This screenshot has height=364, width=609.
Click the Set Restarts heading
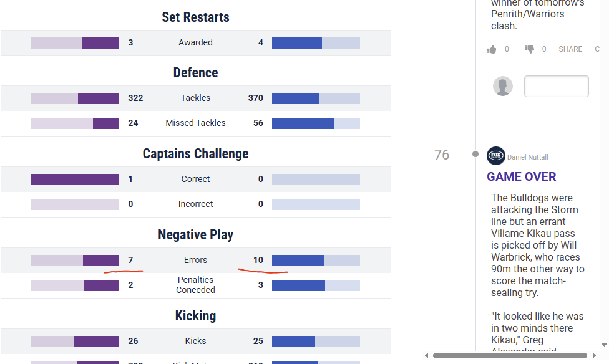(x=195, y=17)
